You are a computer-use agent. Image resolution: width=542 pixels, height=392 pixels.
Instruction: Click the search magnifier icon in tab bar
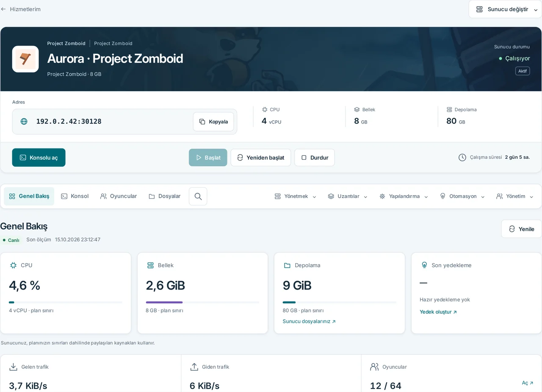pyautogui.click(x=198, y=196)
